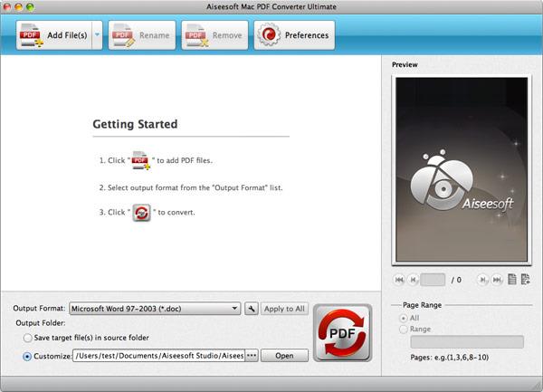Click the page range input field

coord(467,342)
